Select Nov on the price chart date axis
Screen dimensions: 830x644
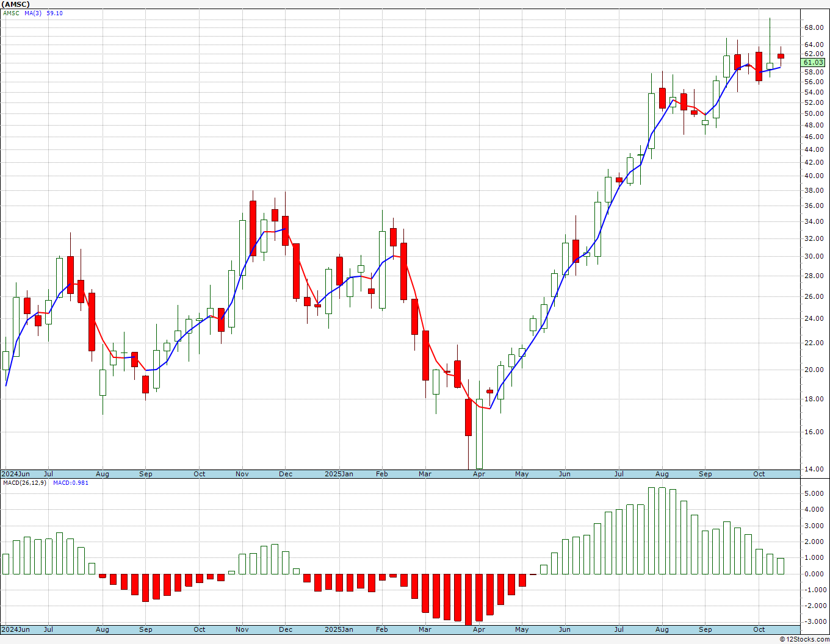coord(242,474)
